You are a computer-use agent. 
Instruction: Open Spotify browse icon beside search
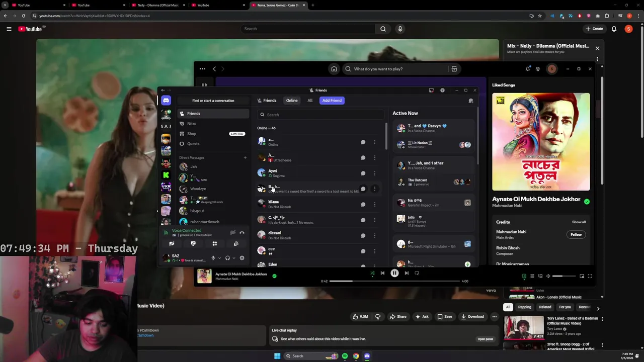[x=454, y=69]
